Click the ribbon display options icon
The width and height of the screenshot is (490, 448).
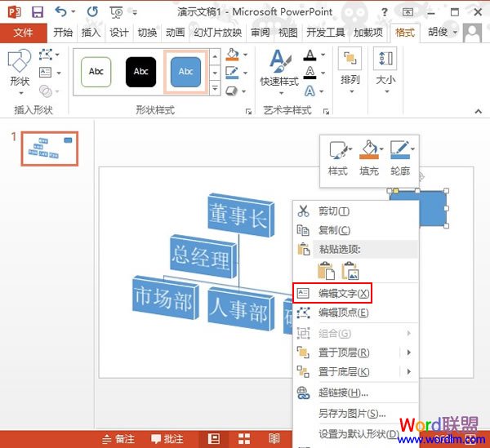408,12
